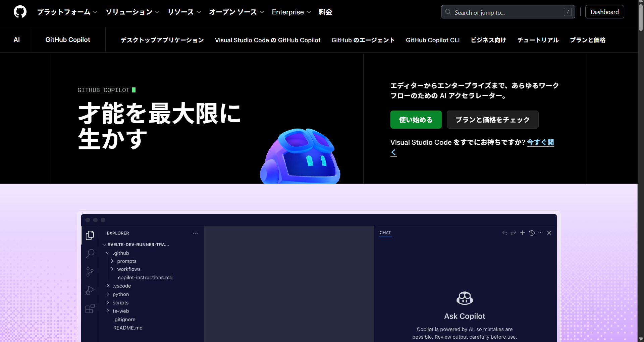Click the Dashboard button
644x342 pixels.
coord(605,12)
